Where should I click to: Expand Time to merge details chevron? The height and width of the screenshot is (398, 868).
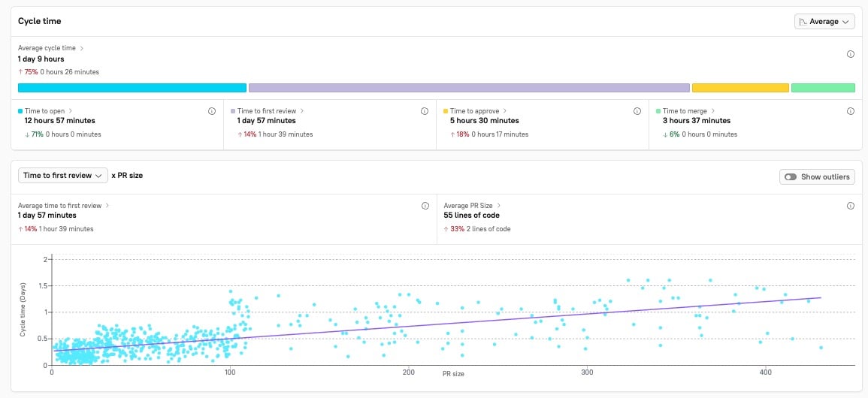tap(713, 111)
